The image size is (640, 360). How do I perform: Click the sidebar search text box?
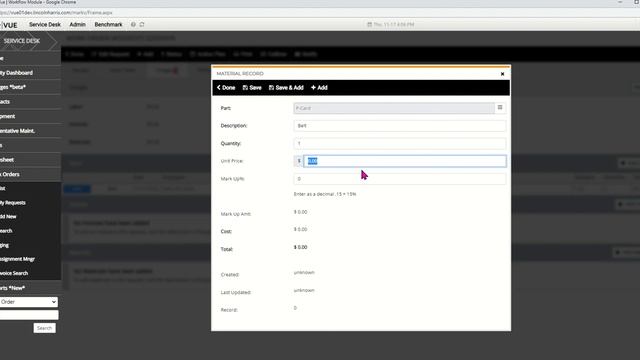[29, 315]
